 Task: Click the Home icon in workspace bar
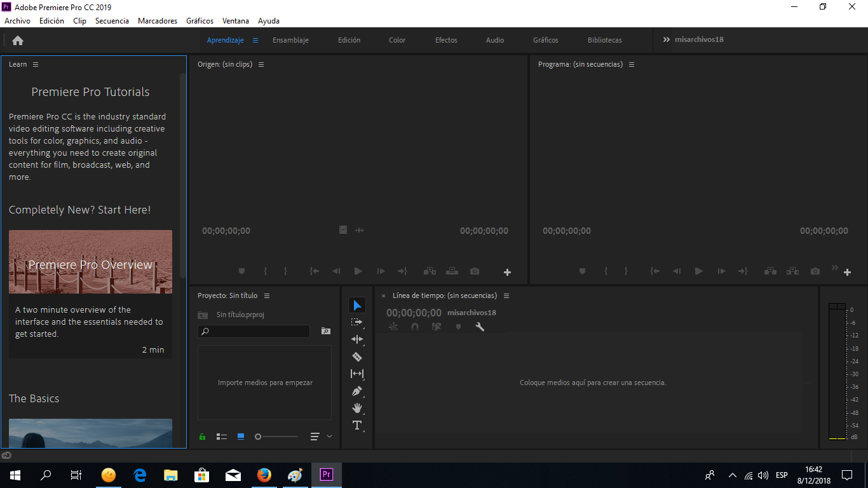tap(18, 40)
